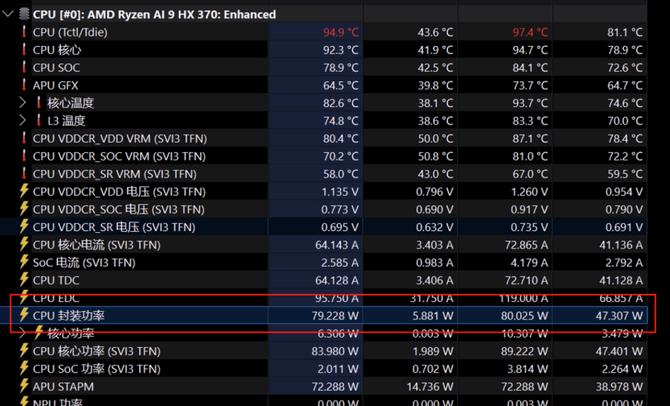Click the lightning icon beside CPU 封装功率
This screenshot has height=406, width=670.
click(x=24, y=316)
